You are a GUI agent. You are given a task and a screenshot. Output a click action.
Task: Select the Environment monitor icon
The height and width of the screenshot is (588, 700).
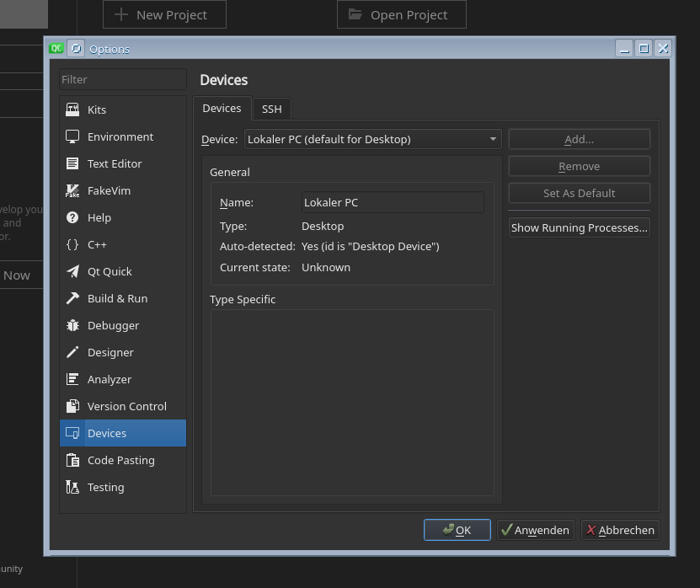72,136
